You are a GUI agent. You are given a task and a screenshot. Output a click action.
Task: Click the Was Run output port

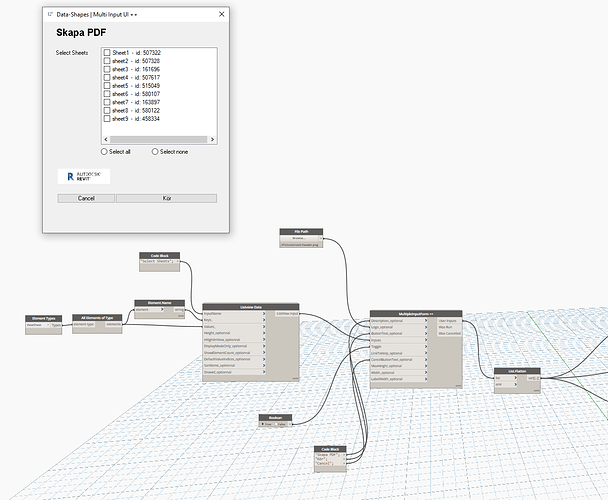449,327
